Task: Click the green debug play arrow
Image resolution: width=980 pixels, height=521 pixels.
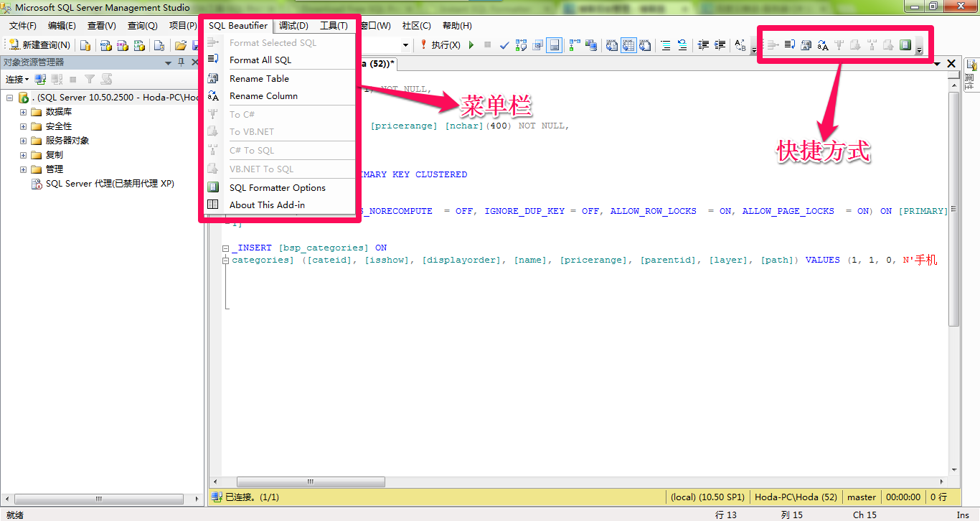Action: click(x=471, y=45)
